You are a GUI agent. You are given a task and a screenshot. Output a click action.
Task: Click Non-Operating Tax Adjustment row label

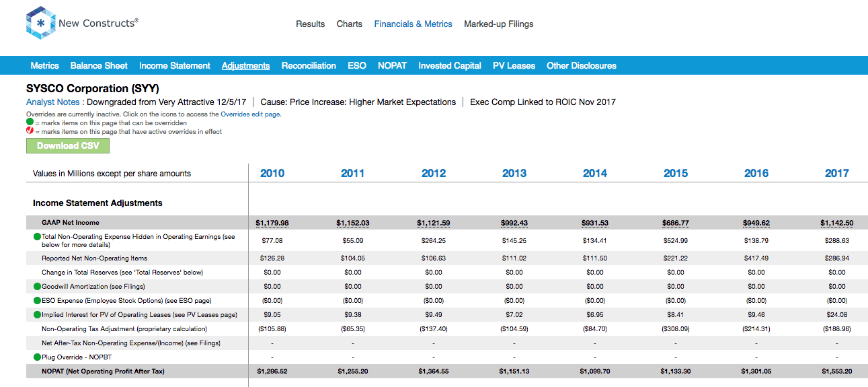pyautogui.click(x=124, y=329)
